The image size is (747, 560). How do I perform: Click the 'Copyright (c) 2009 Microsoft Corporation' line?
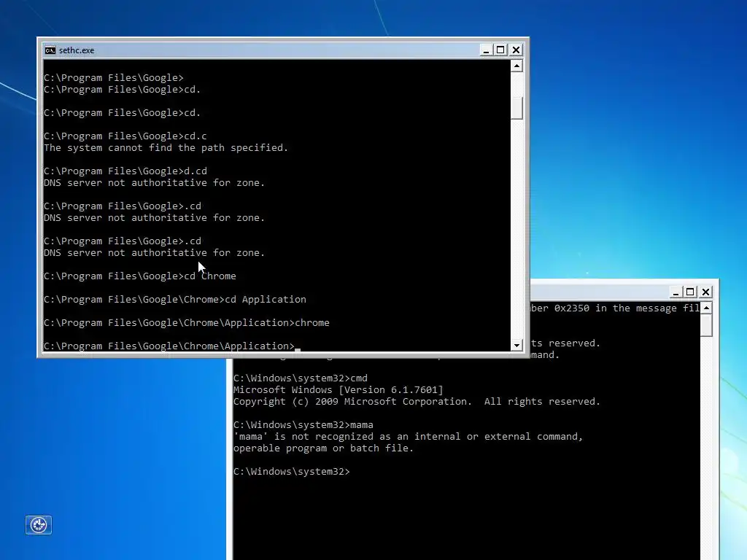(x=417, y=402)
